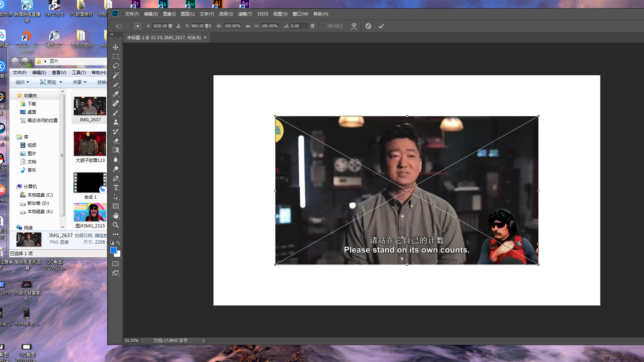Viewport: 644px width, 362px height.
Task: Select the Clone Stamp tool
Action: click(116, 122)
